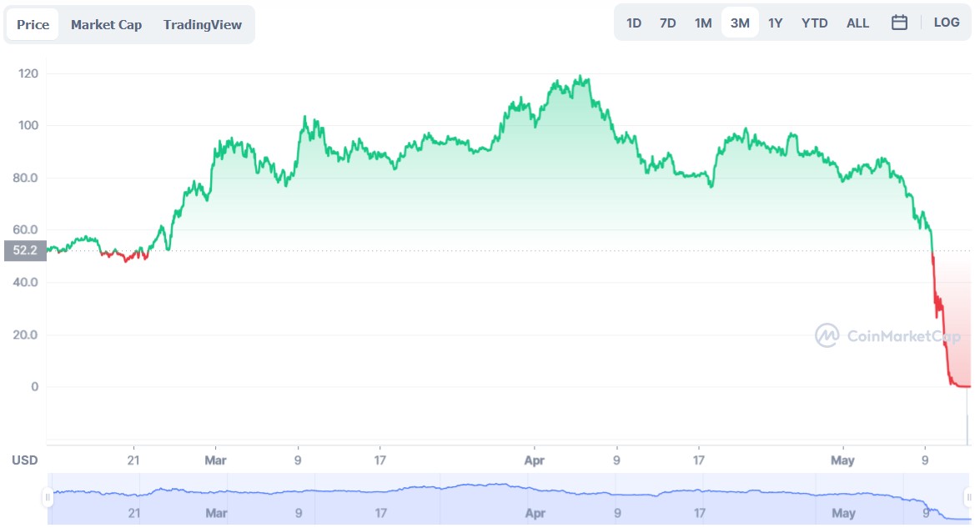The height and width of the screenshot is (528, 980).
Task: Open the TradingView chart mode
Action: 203,24
